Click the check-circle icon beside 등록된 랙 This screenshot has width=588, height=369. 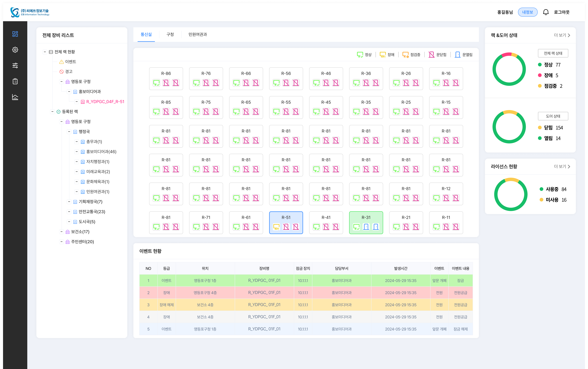click(x=58, y=112)
